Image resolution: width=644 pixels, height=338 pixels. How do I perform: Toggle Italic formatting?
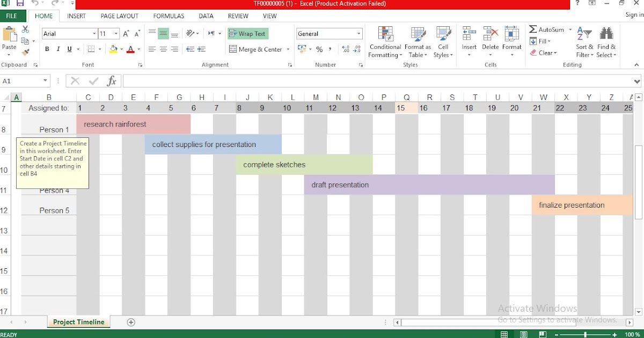click(58, 49)
